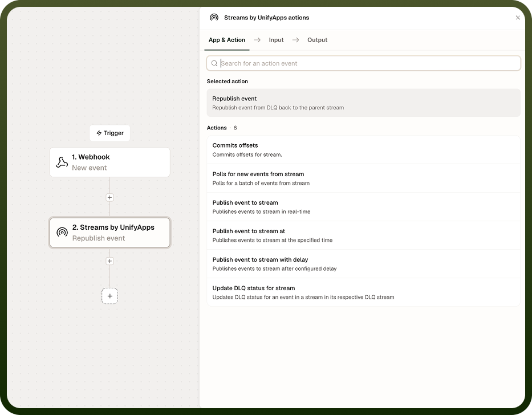532x415 pixels.
Task: Close the Streams by UnifyApps actions panel
Action: 518,18
